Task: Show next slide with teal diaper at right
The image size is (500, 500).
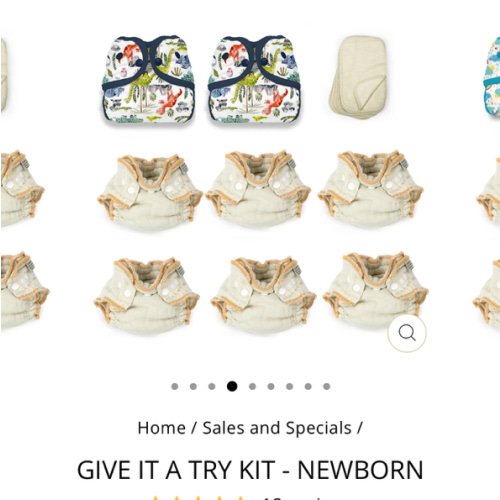Action: 490,187
